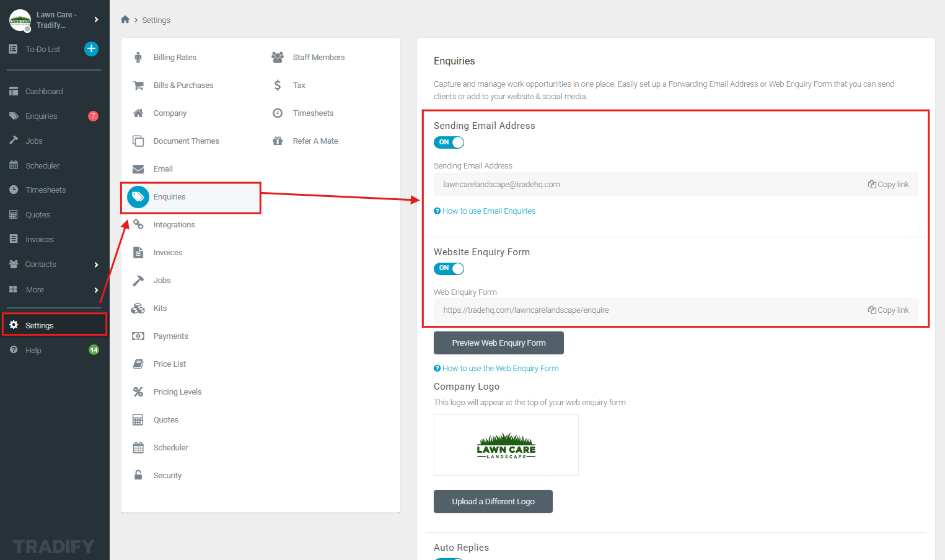The width and height of the screenshot is (945, 560).
Task: Expand the Lawn Care account chevron
Action: (x=96, y=19)
